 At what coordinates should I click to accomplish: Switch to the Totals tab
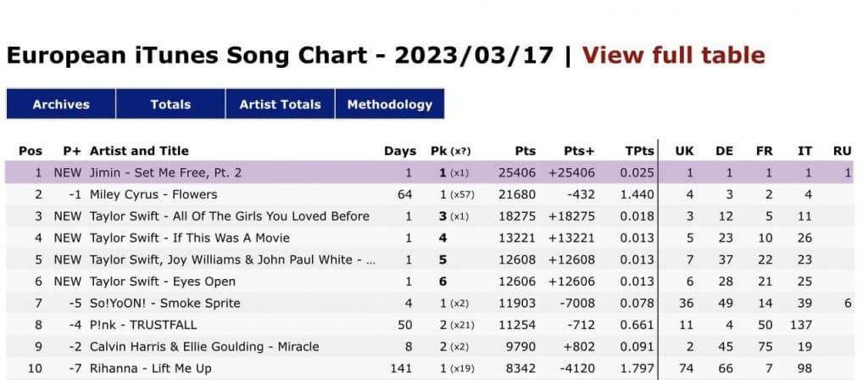point(170,104)
